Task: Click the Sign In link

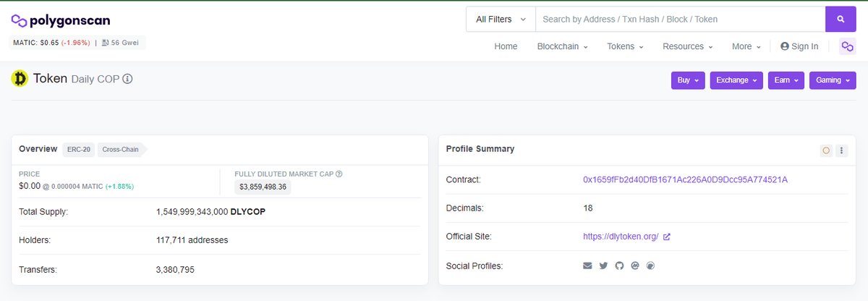Action: [799, 46]
